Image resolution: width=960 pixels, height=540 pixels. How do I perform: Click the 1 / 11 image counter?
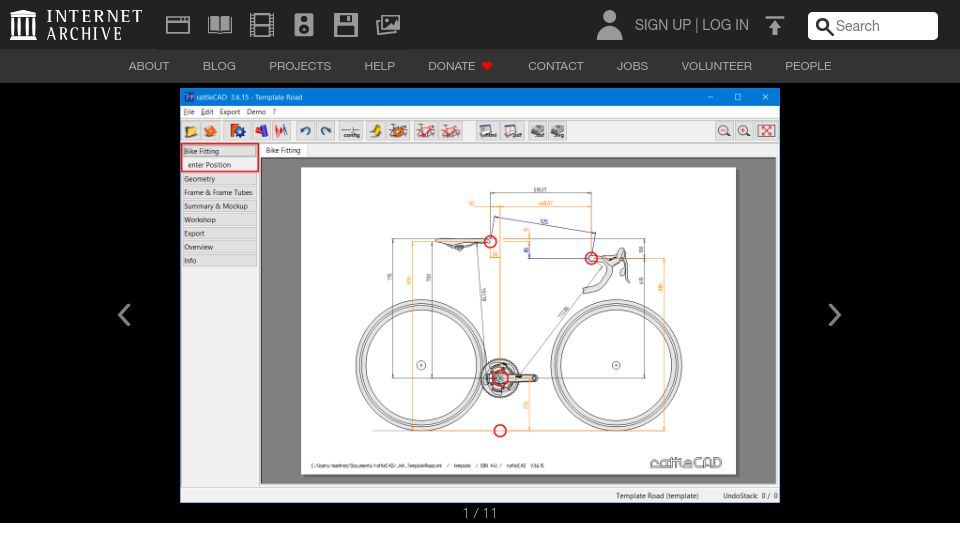(480, 513)
